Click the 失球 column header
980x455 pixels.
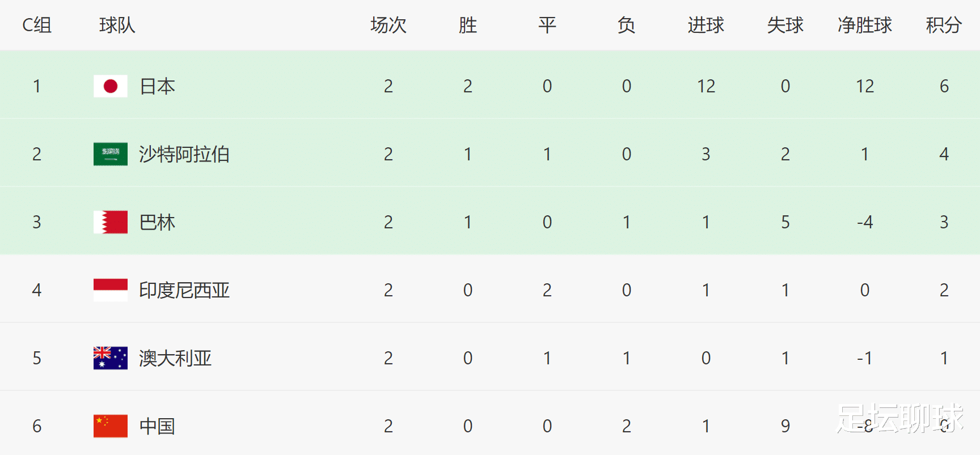[x=785, y=25]
